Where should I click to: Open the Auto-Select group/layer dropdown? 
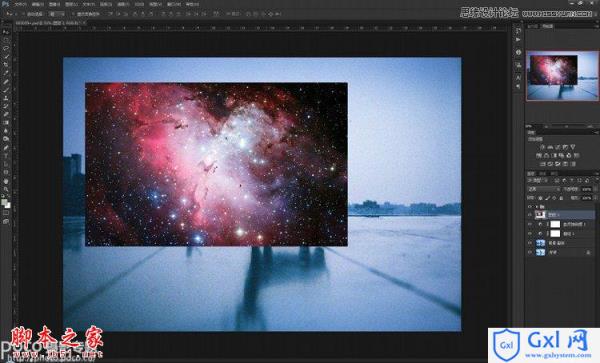tap(57, 14)
